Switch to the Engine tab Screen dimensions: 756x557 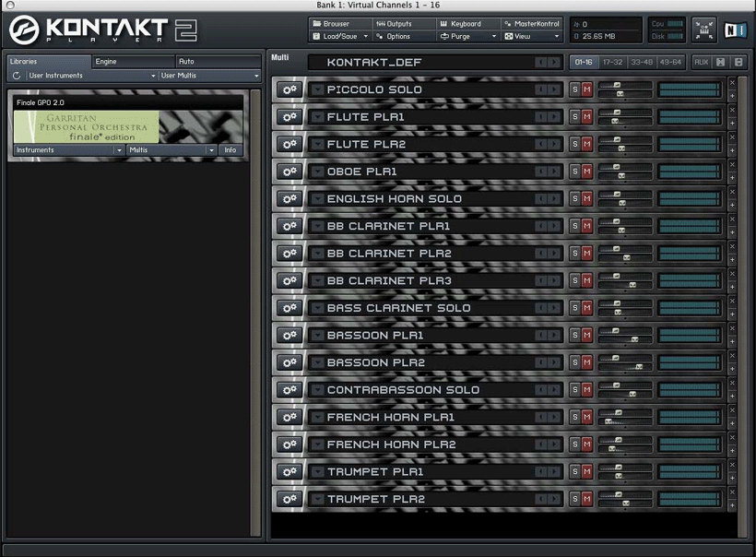(x=133, y=62)
